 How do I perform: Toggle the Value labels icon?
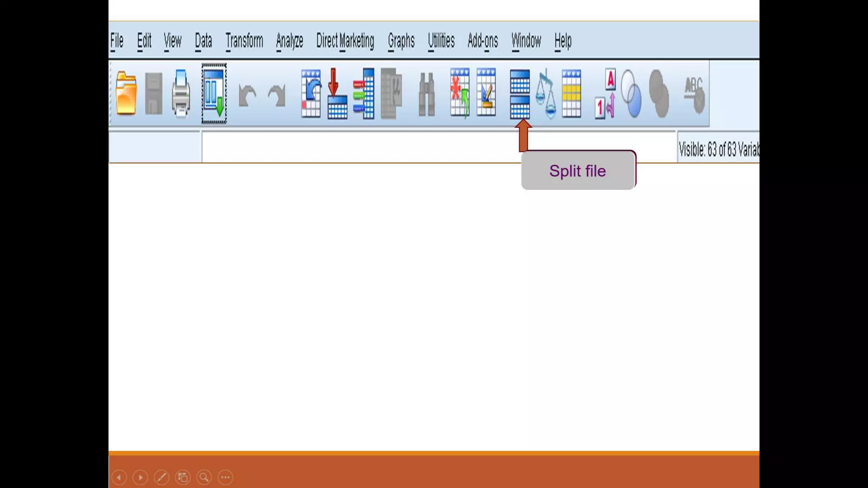(x=605, y=94)
